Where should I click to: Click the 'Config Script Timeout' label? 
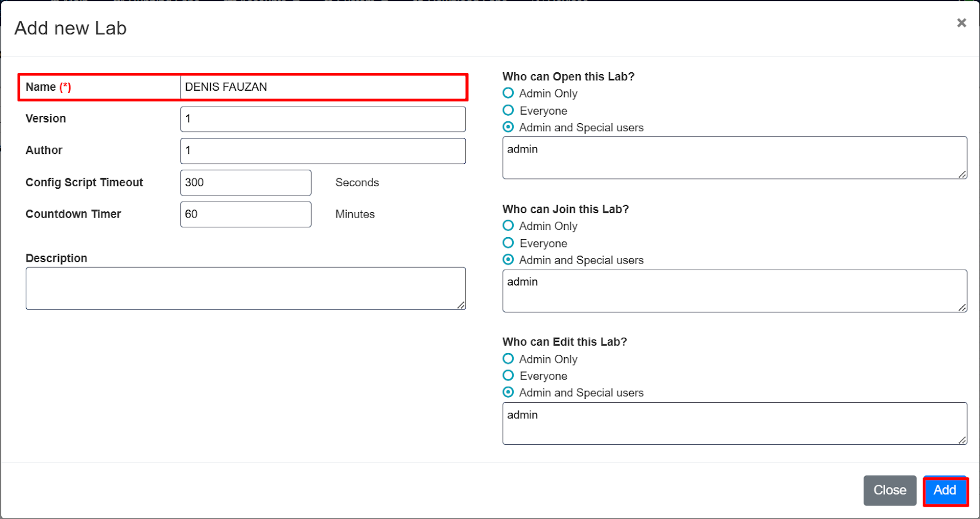pos(85,183)
